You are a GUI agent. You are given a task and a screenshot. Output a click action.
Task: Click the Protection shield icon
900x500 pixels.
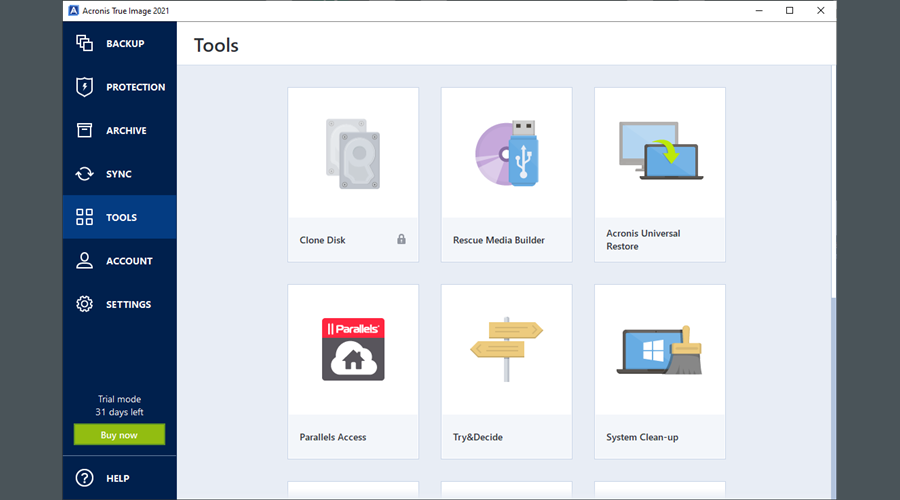[x=85, y=87]
